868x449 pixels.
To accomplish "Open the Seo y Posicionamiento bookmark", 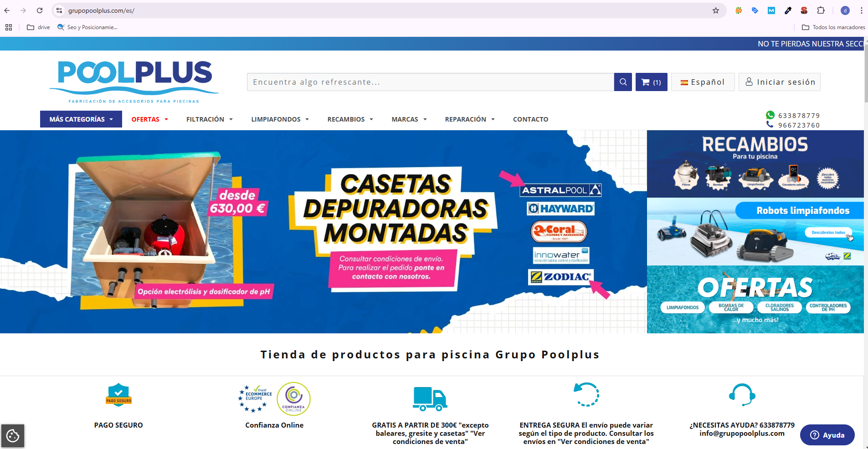I will [87, 27].
